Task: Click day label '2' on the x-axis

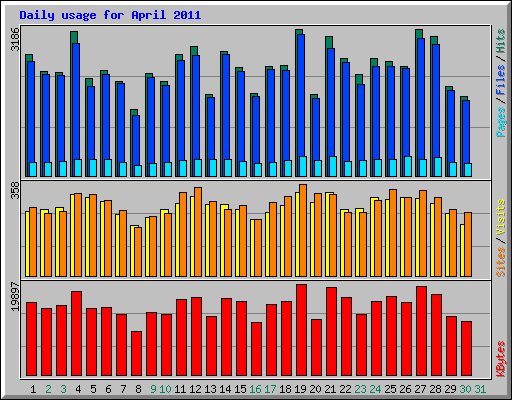Action: (x=48, y=389)
